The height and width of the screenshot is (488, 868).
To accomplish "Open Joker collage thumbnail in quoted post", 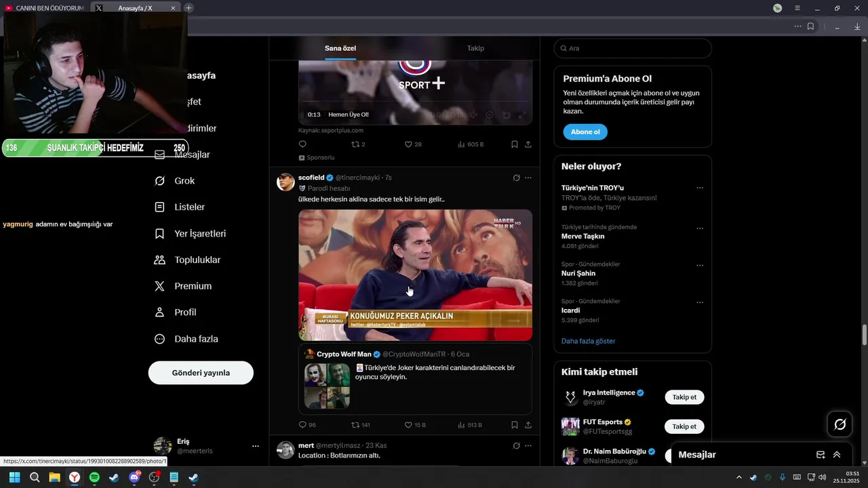I will pos(327,386).
